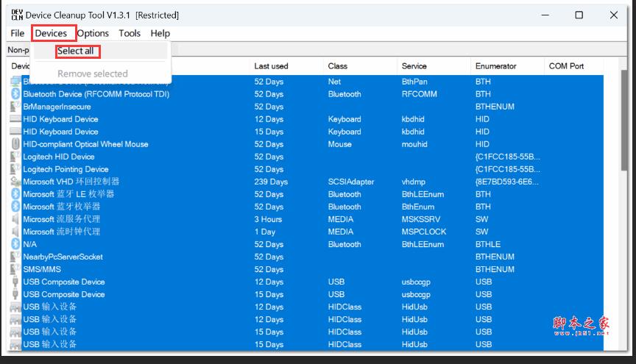Maximize the Device Cleanup Tool window
This screenshot has width=636, height=364.
tap(579, 15)
